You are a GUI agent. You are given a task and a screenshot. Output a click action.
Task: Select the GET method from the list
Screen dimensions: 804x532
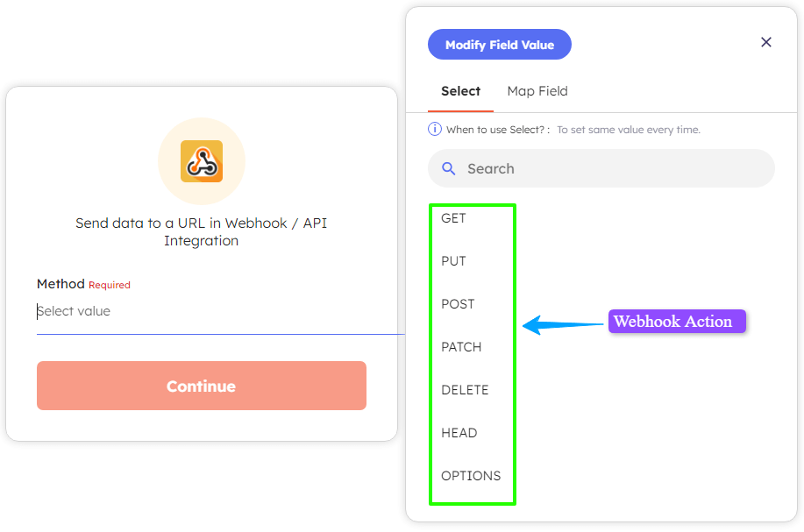(x=453, y=217)
